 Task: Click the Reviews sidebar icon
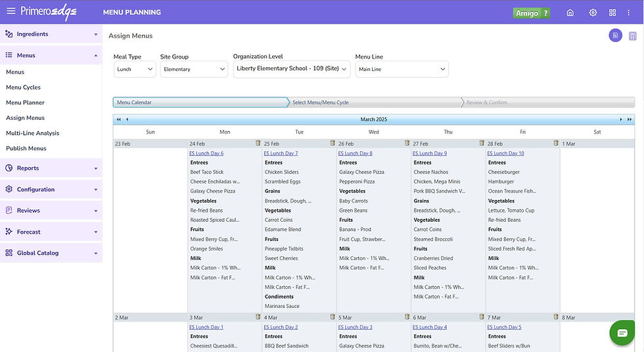click(9, 210)
